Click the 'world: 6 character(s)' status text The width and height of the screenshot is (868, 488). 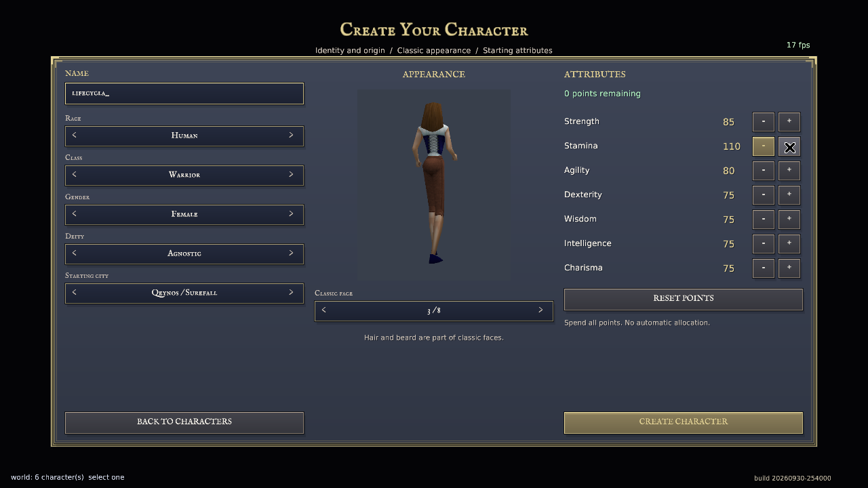tap(47, 477)
